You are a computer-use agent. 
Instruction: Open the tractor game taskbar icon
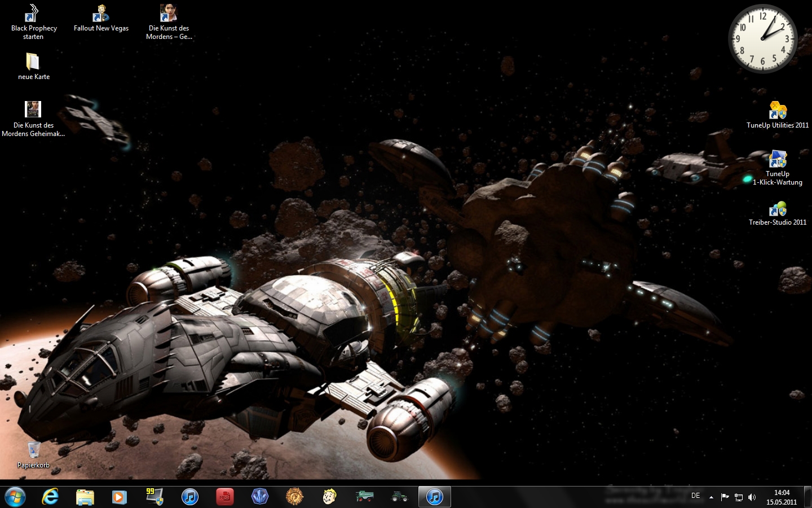400,497
